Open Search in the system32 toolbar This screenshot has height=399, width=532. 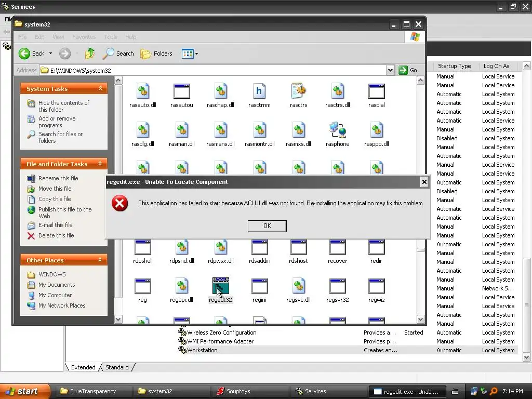118,54
